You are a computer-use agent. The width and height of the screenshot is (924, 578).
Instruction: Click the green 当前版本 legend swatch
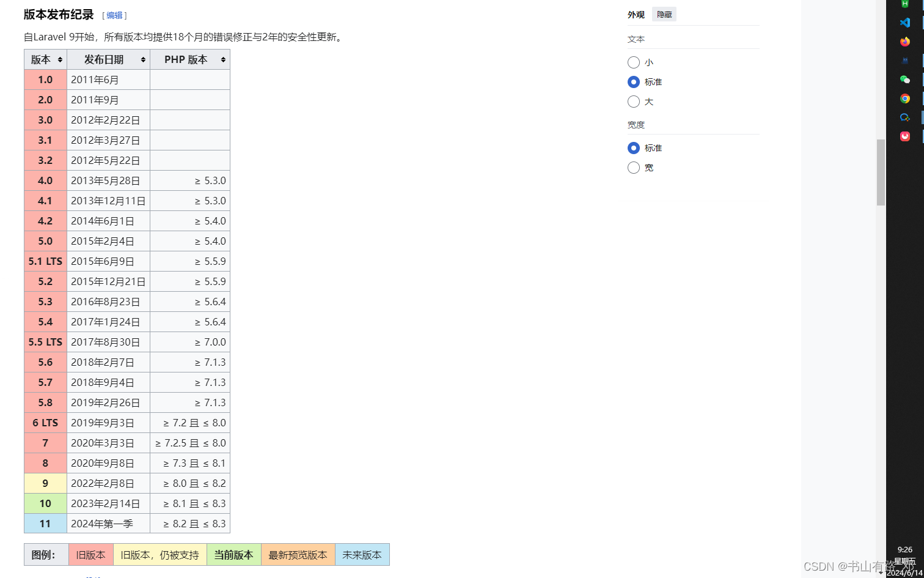pyautogui.click(x=234, y=555)
